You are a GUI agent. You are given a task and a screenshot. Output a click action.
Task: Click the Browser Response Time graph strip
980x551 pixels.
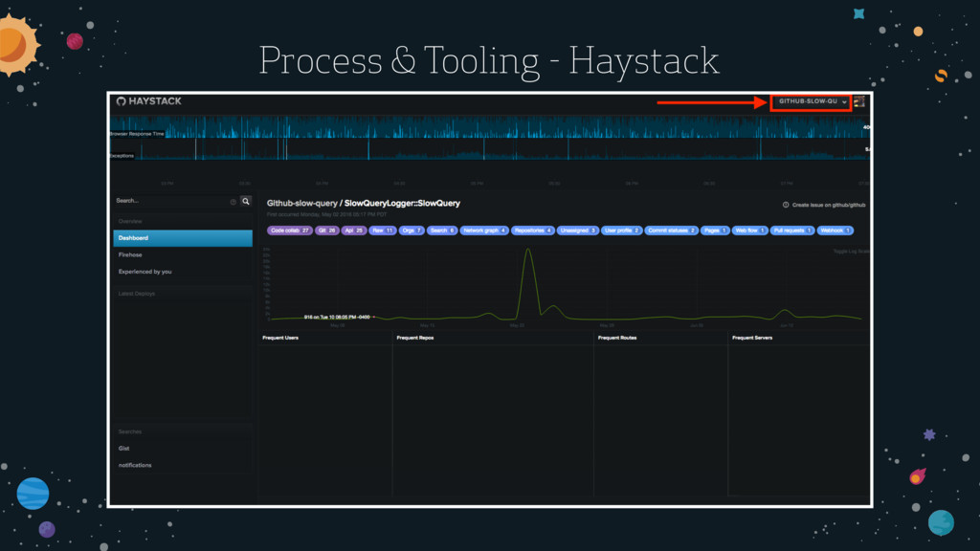[x=490, y=127]
